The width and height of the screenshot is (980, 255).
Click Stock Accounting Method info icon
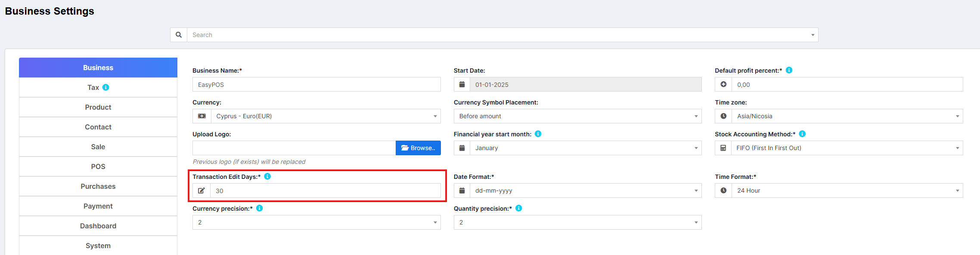pos(802,134)
